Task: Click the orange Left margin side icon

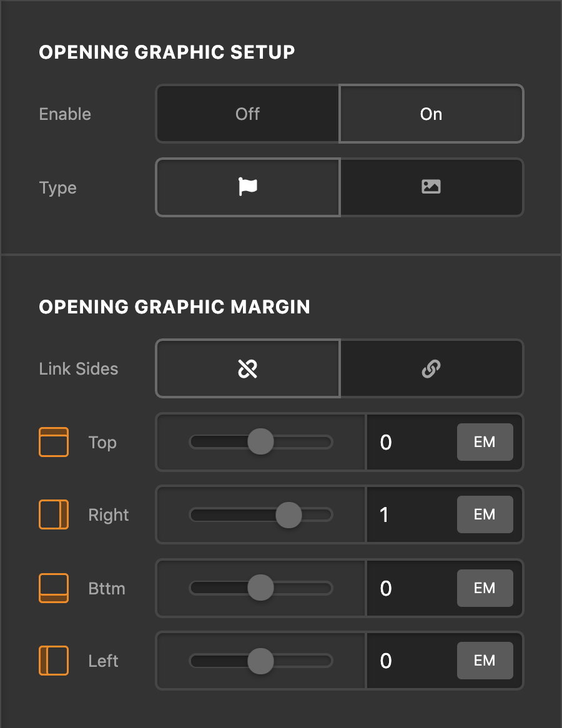Action: point(54,661)
